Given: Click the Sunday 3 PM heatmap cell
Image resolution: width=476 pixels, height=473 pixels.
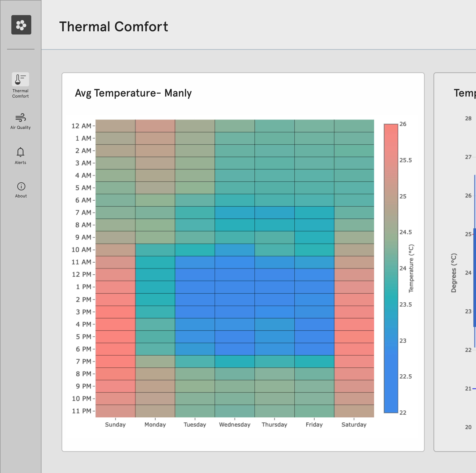Looking at the screenshot, I should (115, 312).
